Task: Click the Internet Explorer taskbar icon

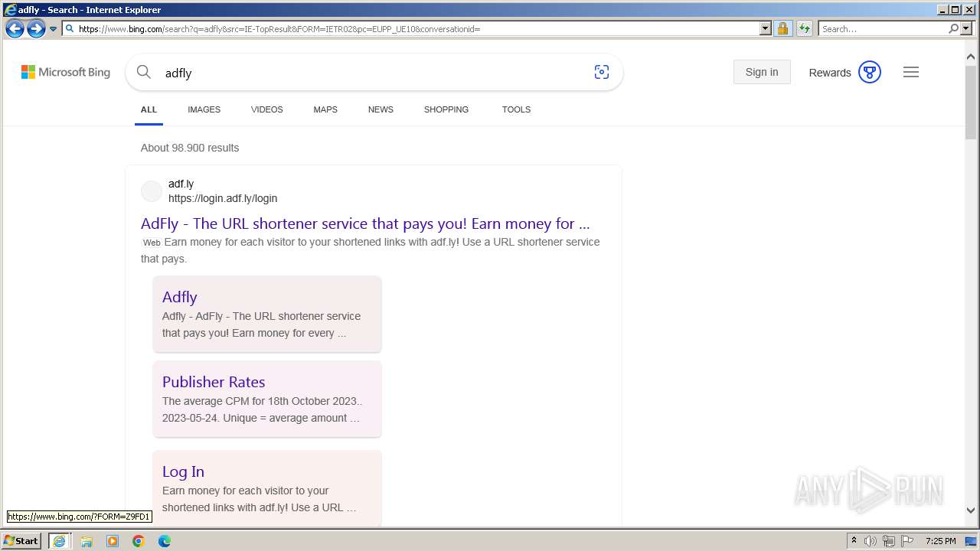Action: point(59,540)
